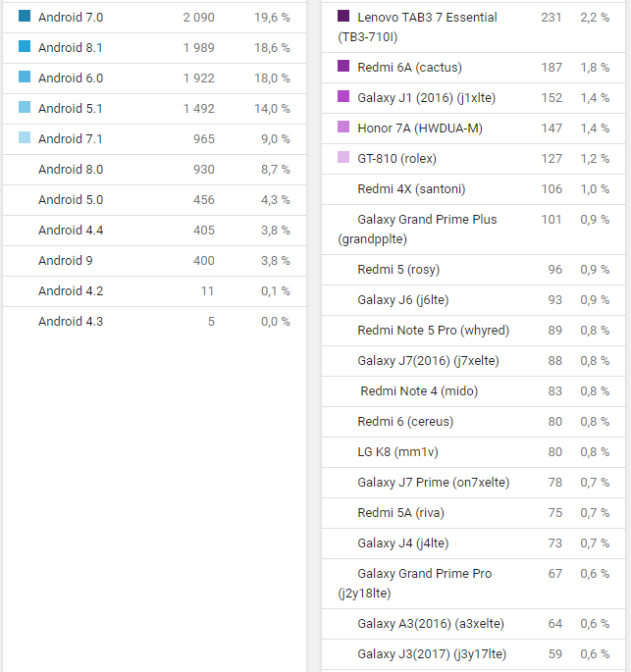This screenshot has width=631, height=672.
Task: Click the Android 6.0 legend swatch
Action: click(x=25, y=77)
